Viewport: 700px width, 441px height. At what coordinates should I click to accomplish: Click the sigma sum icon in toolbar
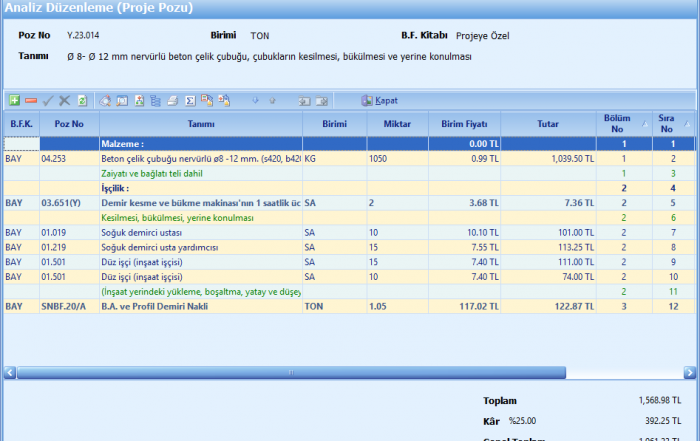pos(189,101)
